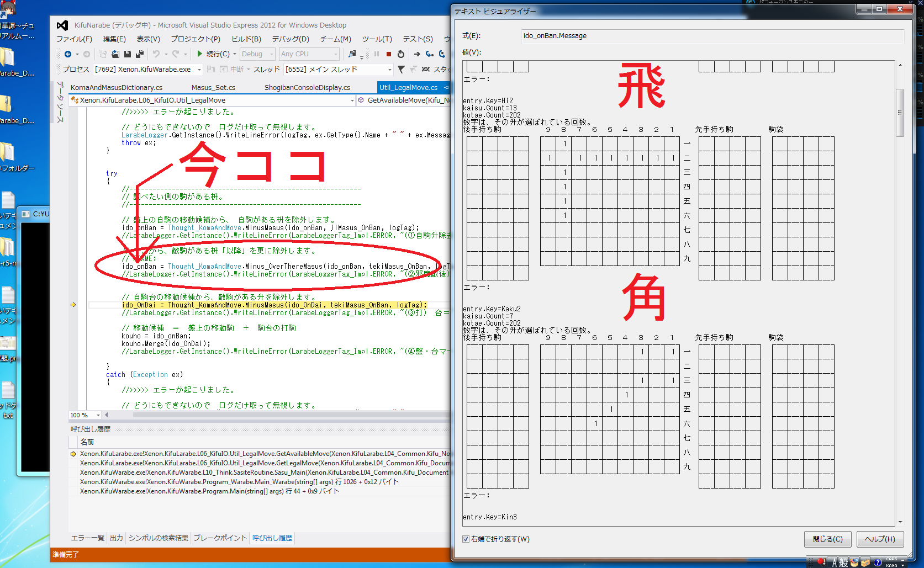
Task: Switch to the KomaAndMasusDictionary.cs tab
Action: coord(117,88)
